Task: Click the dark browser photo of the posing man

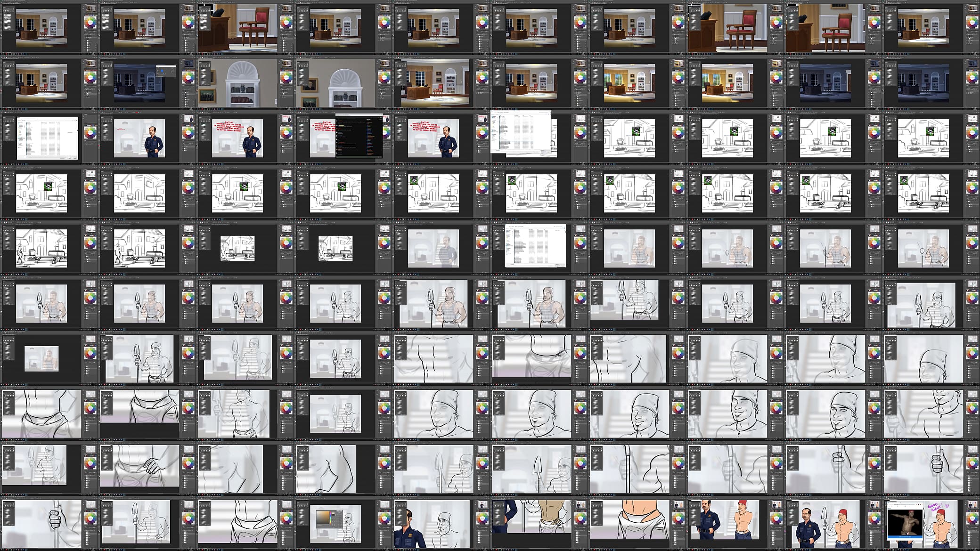Action: coord(904,522)
